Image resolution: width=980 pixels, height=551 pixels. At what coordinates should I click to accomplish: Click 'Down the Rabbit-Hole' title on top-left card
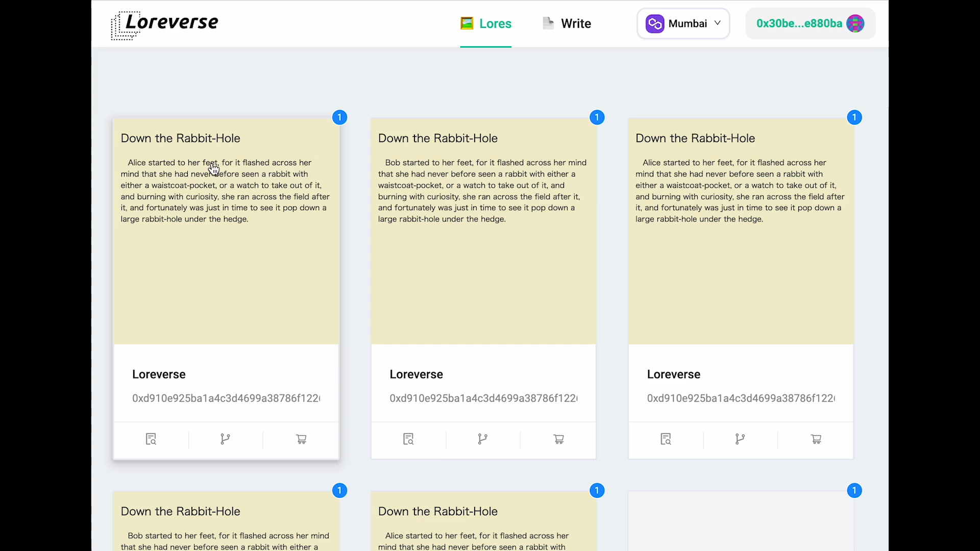(x=180, y=138)
